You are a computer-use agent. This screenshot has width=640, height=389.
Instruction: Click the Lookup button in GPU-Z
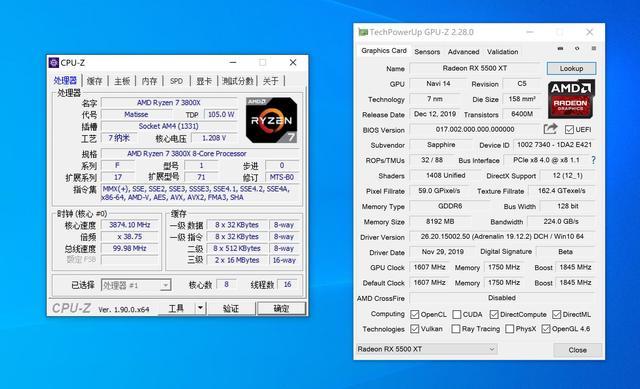tap(571, 68)
